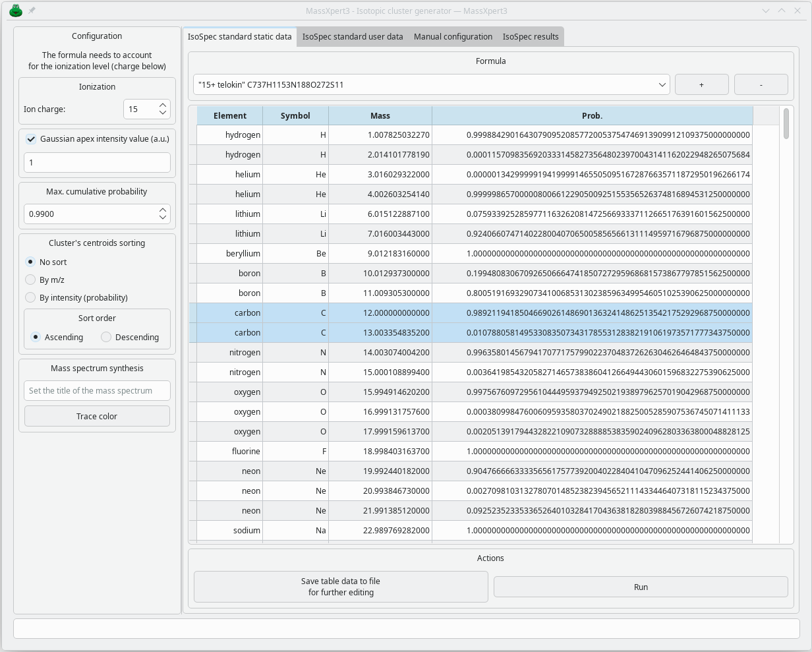812x652 pixels.
Task: Switch to the IsoSpec standard user data tab
Action: click(x=353, y=36)
